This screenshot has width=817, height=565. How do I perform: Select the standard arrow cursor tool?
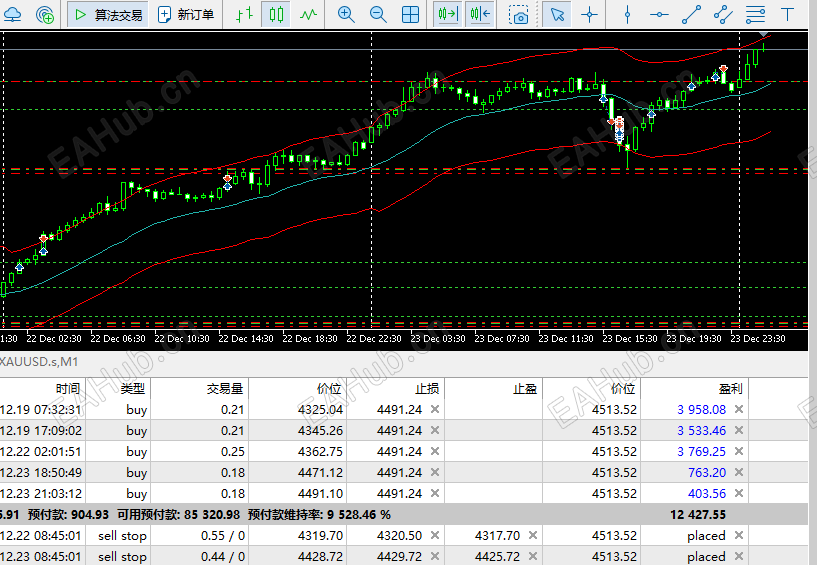557,14
